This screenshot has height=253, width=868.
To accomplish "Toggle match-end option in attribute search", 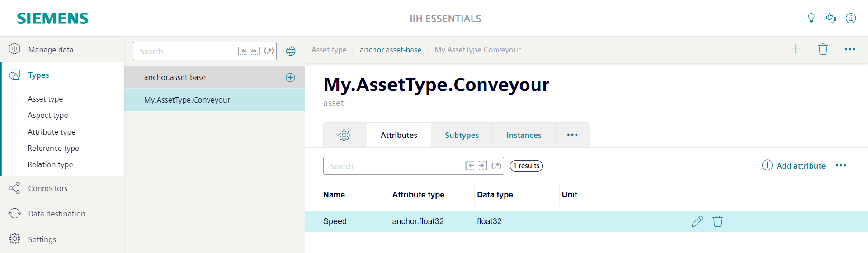I will (x=483, y=166).
